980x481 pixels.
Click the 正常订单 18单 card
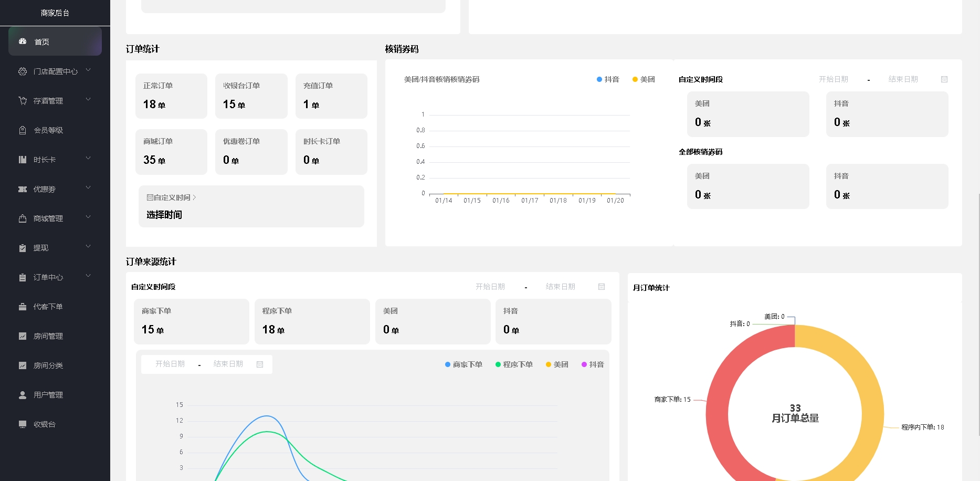(x=171, y=96)
